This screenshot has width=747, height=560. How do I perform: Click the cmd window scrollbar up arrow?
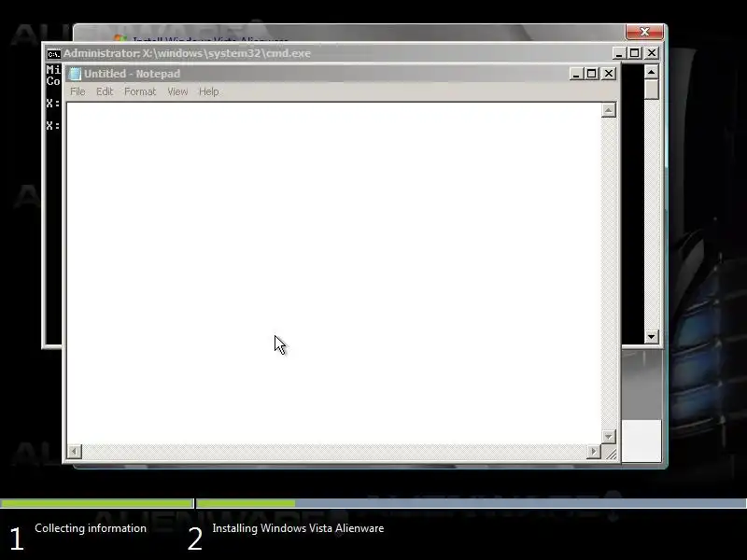pos(651,72)
